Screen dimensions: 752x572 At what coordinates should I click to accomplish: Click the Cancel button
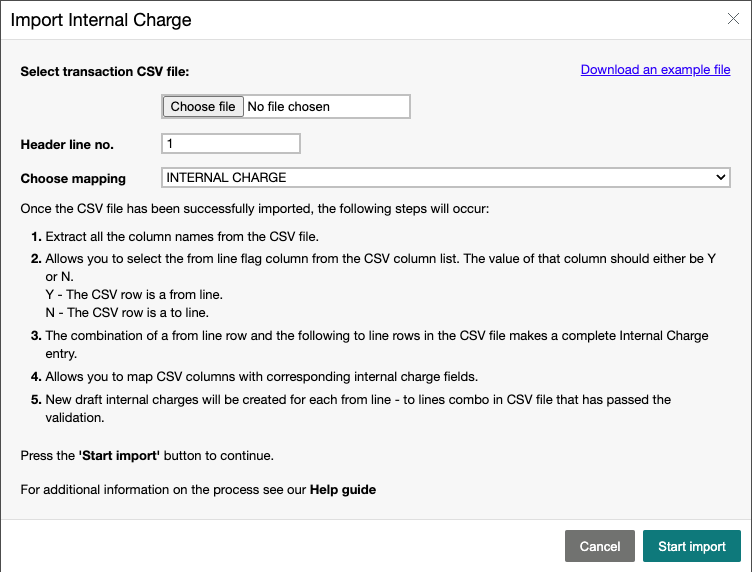pyautogui.click(x=599, y=546)
